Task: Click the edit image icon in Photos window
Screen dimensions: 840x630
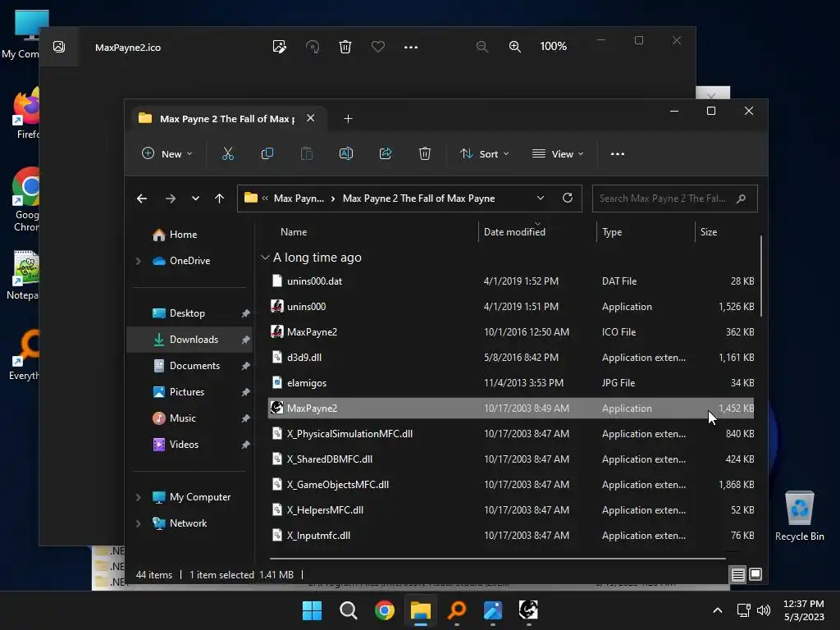Action: point(279,47)
